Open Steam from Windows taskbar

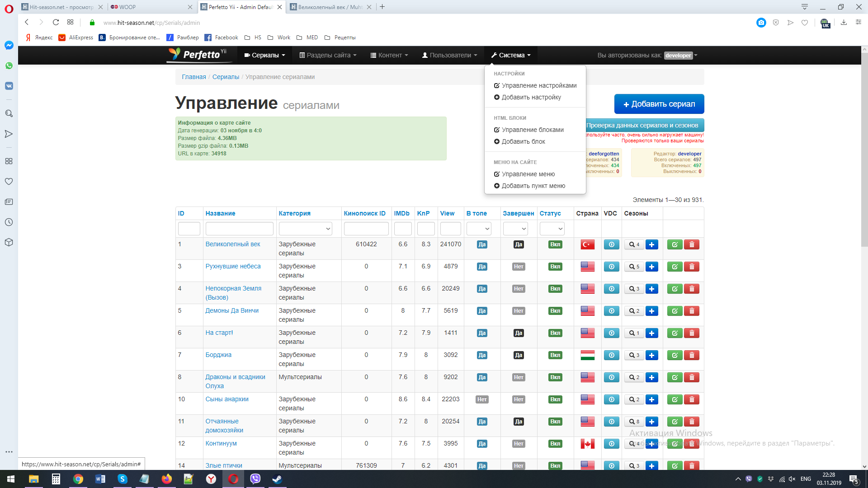point(277,479)
